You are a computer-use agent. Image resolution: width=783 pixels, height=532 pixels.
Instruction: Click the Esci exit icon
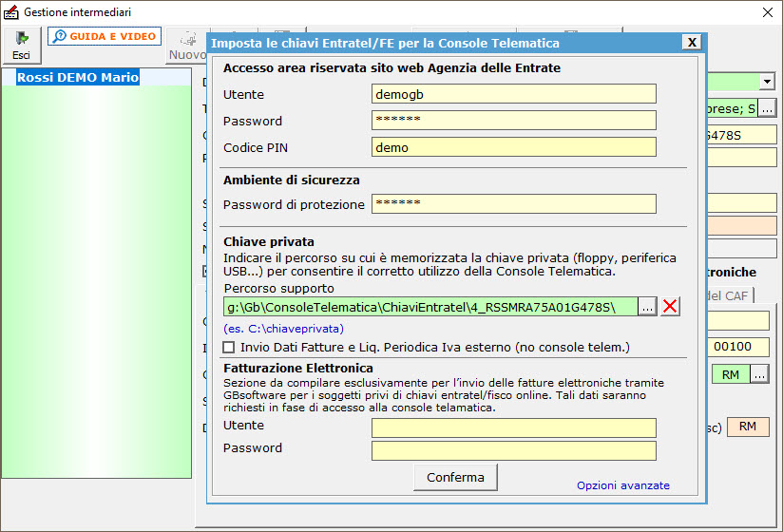21,44
